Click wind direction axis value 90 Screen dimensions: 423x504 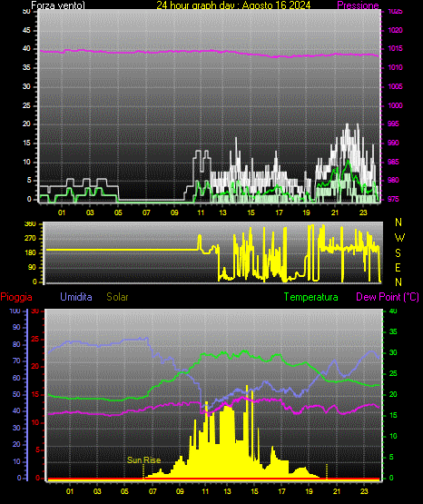point(32,267)
